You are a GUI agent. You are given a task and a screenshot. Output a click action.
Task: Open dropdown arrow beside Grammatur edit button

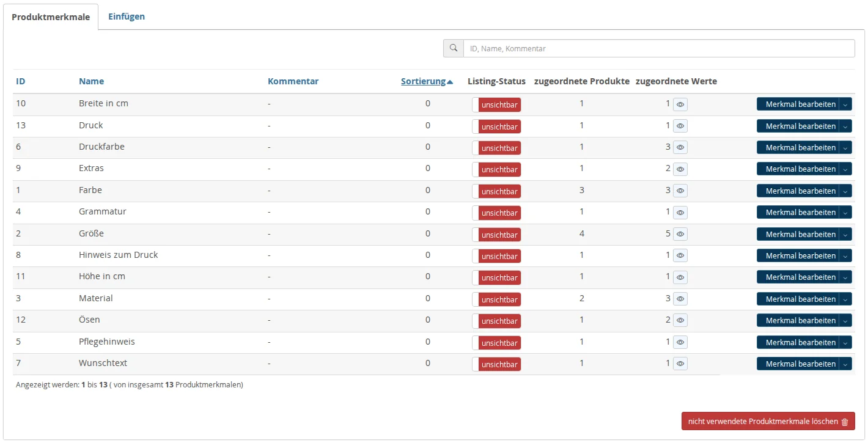(x=845, y=212)
